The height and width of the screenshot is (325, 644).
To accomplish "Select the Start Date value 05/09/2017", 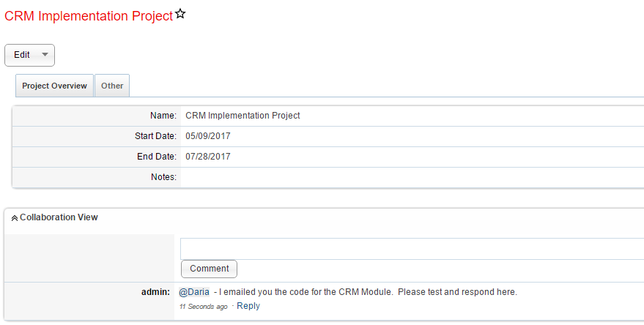I will pyautogui.click(x=208, y=136).
